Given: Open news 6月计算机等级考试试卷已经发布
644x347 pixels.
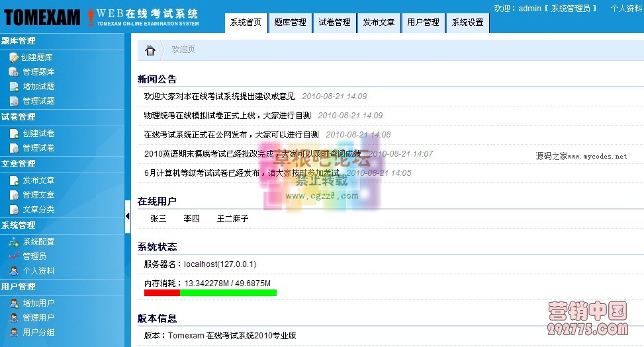Looking at the screenshot, I should point(242,173).
